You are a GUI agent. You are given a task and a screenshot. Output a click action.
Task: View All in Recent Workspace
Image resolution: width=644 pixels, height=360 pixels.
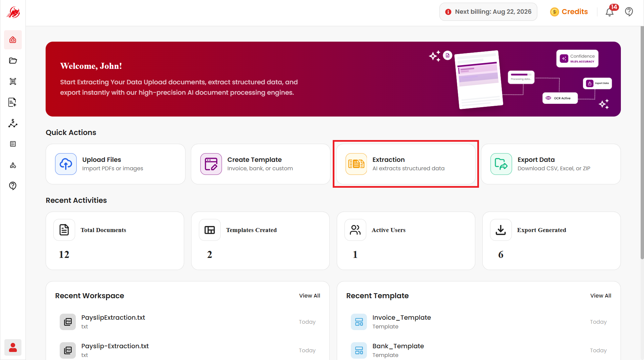(310, 296)
